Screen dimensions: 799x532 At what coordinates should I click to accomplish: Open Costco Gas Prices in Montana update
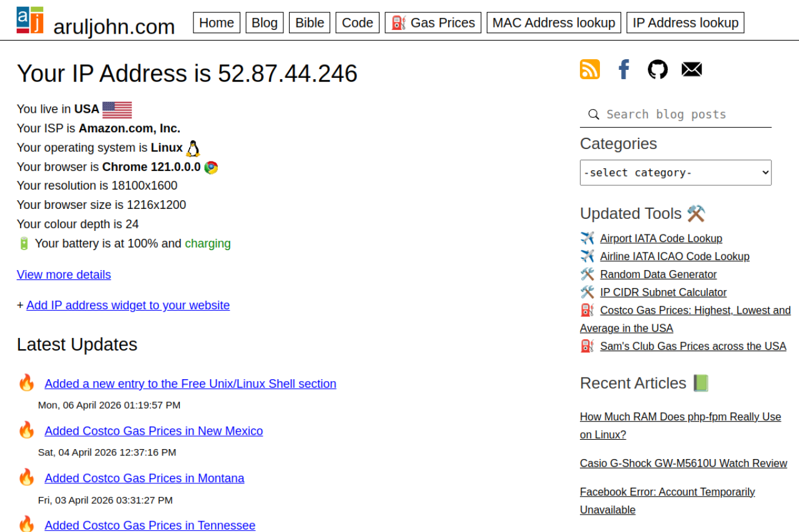click(144, 478)
